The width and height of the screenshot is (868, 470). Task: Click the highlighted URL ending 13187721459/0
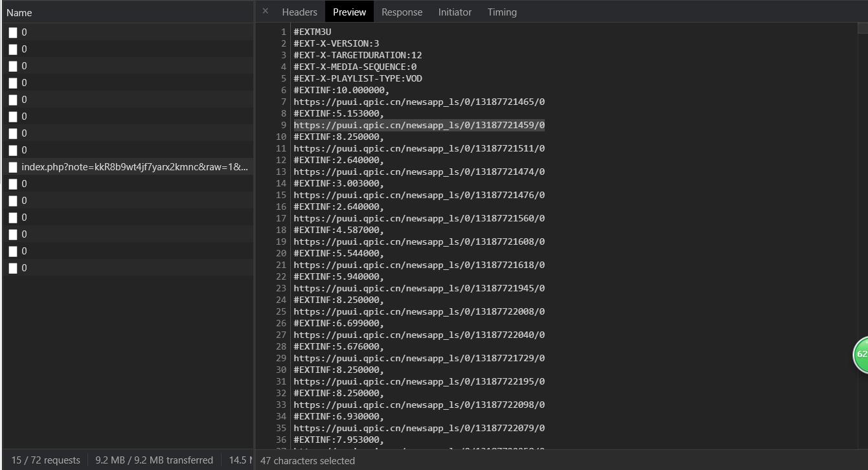(x=419, y=125)
